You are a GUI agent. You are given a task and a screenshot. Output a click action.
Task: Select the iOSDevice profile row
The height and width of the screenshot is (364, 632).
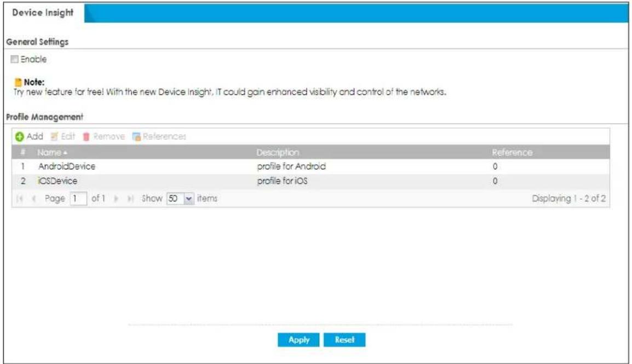pyautogui.click(x=311, y=181)
